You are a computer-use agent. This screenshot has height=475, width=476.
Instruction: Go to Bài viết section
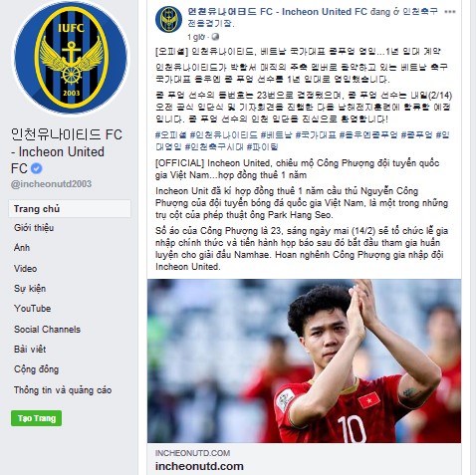click(30, 350)
